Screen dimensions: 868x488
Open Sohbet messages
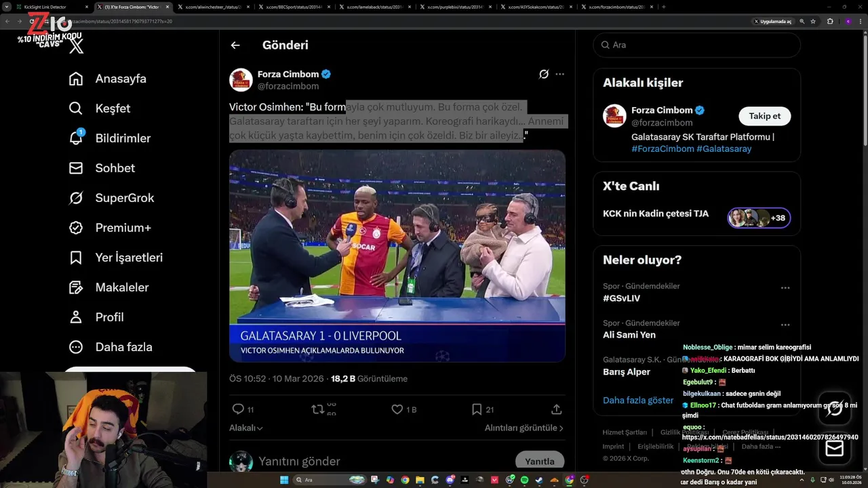102,168
